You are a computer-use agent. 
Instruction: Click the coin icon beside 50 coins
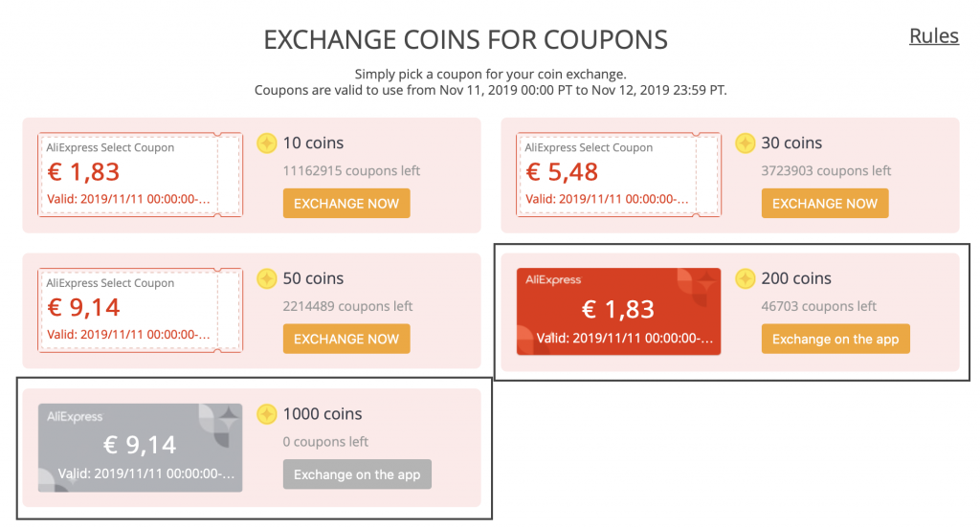(267, 278)
